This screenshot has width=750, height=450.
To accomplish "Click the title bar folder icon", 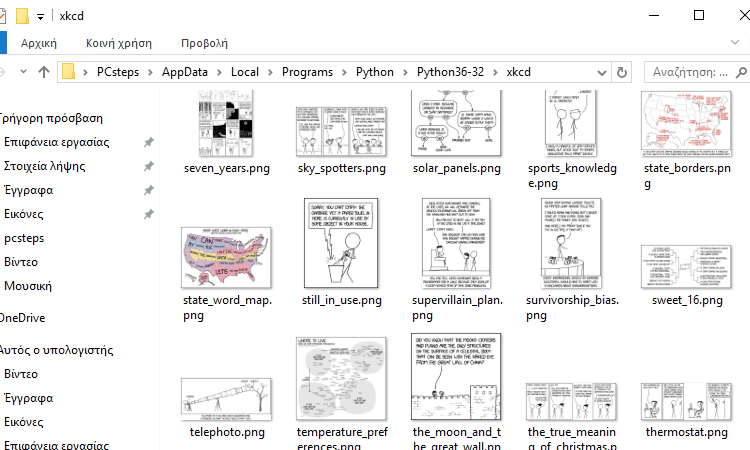I will [22, 16].
